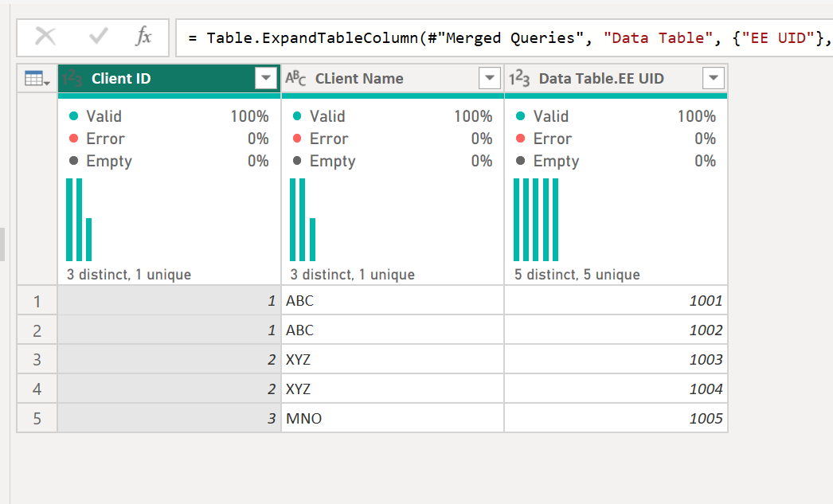
Task: Change CLient Name ABC data type icon
Action: coord(295,79)
